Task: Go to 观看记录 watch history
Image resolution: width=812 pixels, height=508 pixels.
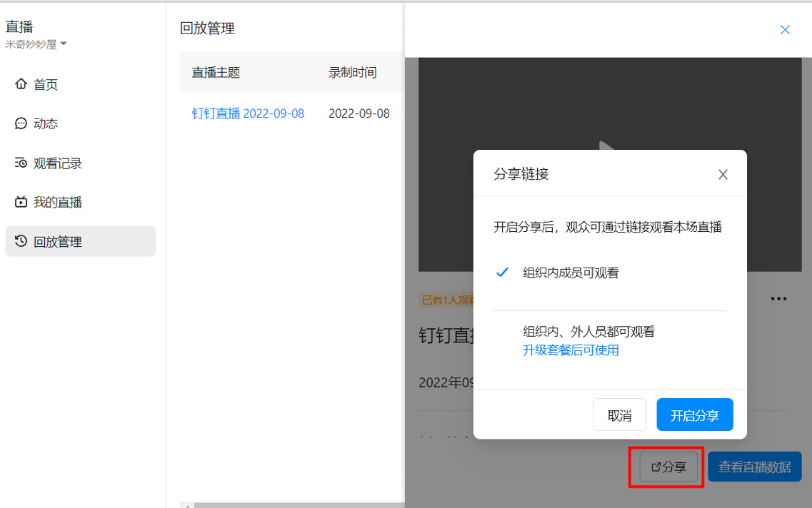Action: pos(57,163)
